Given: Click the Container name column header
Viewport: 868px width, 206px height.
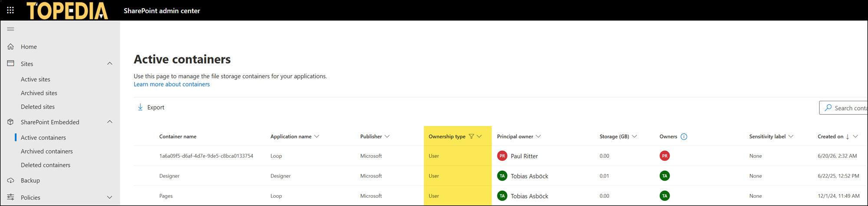Looking at the screenshot, I should [178, 136].
